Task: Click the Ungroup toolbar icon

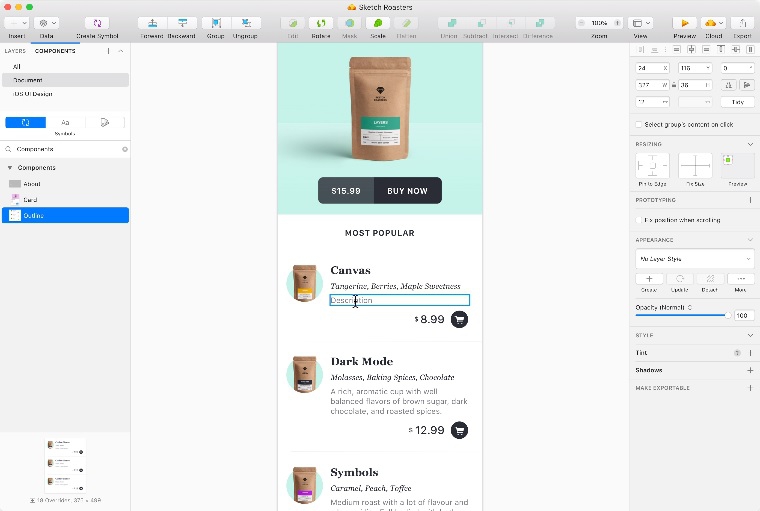Action: click(x=246, y=23)
